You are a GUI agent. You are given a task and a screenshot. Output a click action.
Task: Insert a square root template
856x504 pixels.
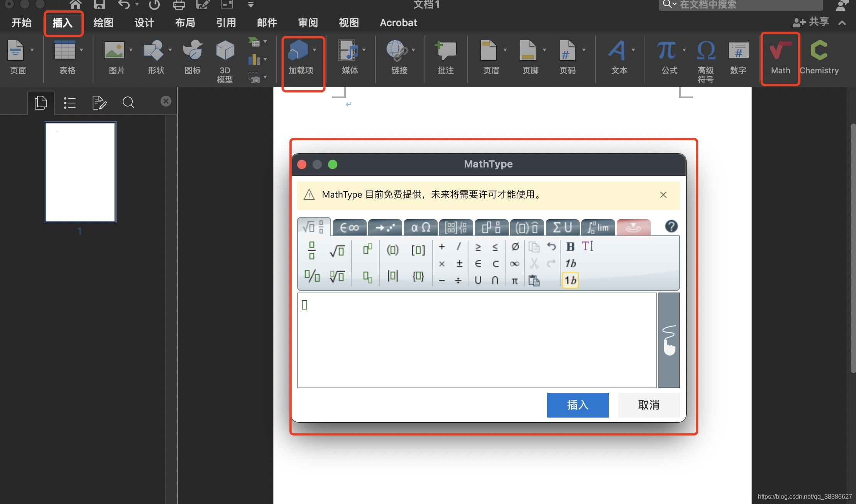337,251
